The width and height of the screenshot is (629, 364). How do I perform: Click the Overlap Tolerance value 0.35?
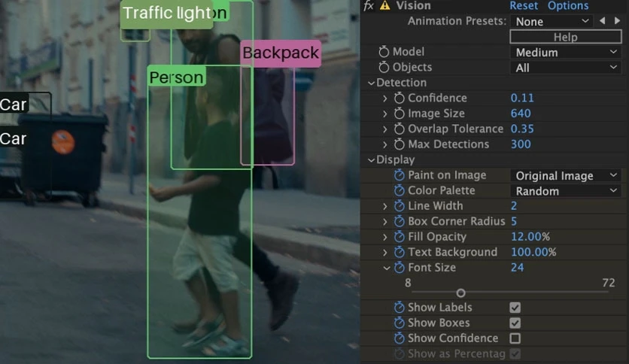(x=522, y=129)
